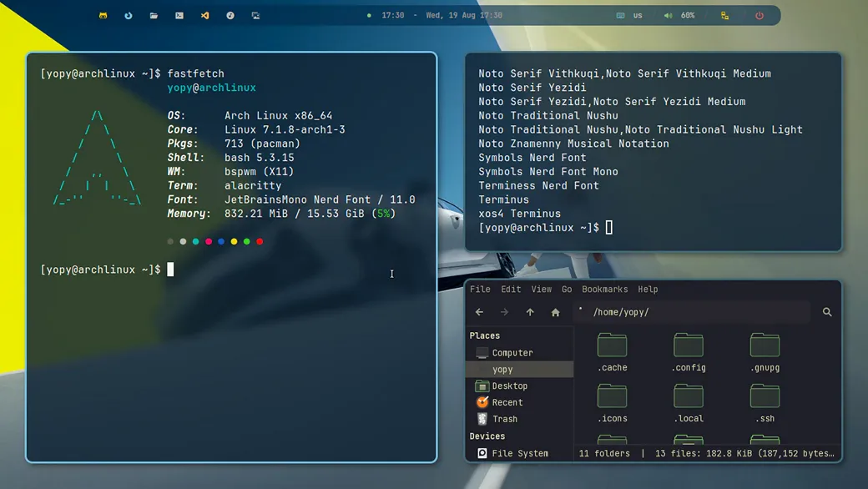Click the 'fastfetch' command in the left terminal
Screen dimensions: 868x489
195,73
